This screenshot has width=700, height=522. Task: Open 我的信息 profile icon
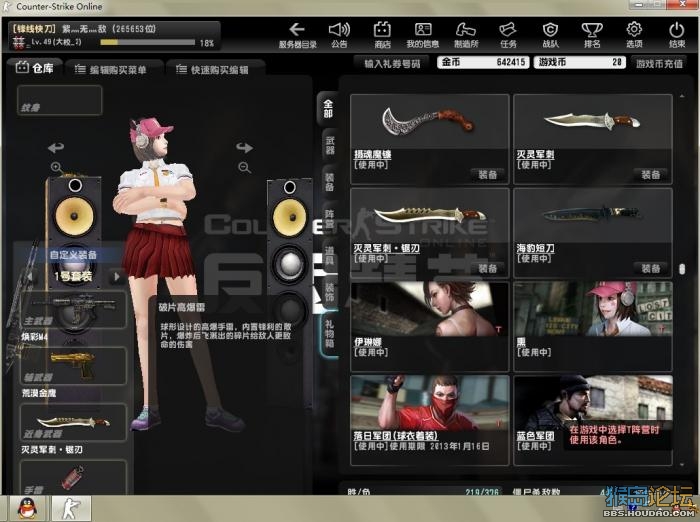tap(423, 35)
